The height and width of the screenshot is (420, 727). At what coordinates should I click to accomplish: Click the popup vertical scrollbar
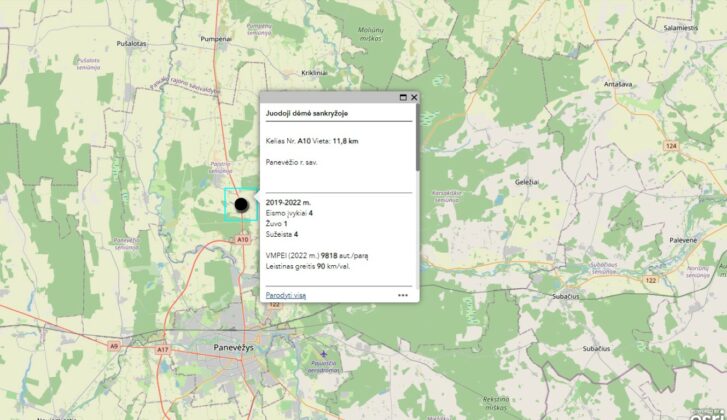(x=417, y=138)
